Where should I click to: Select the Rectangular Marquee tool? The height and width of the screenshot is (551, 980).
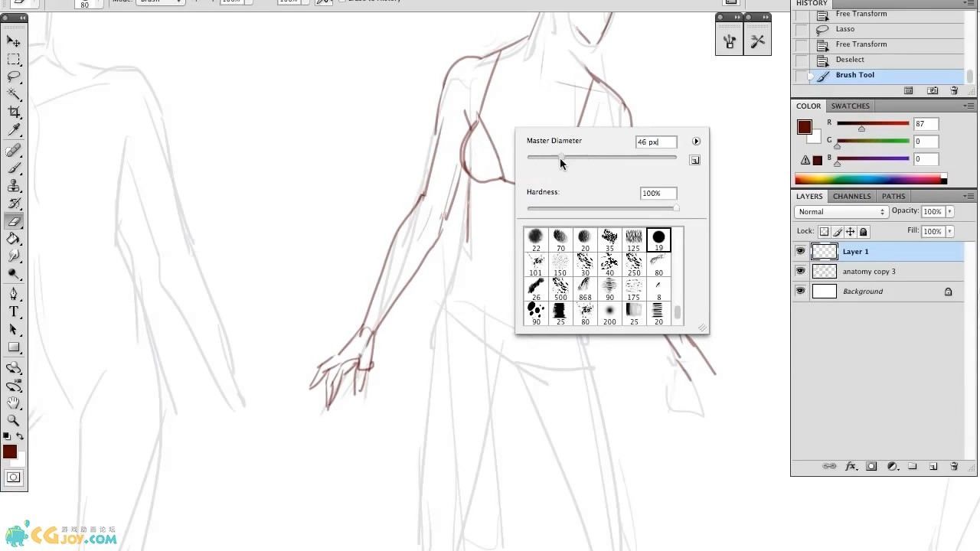pos(14,59)
